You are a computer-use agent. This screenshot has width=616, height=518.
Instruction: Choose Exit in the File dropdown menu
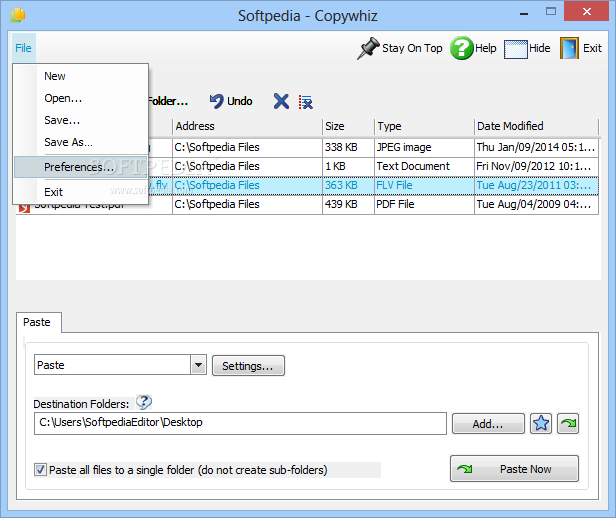click(x=81, y=192)
